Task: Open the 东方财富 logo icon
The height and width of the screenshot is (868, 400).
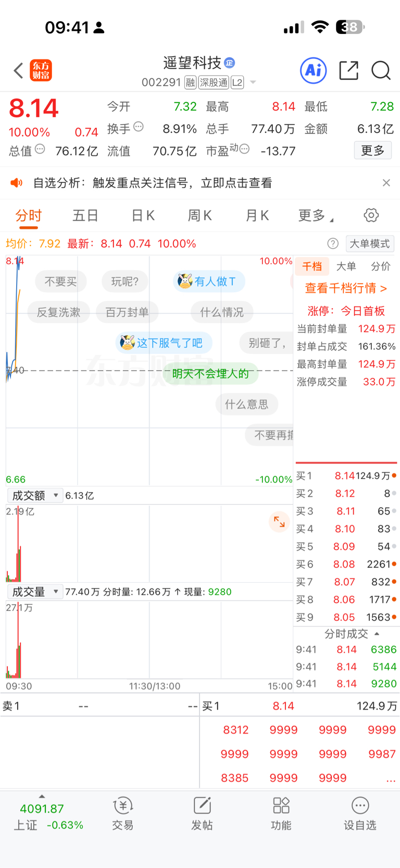Action: [x=41, y=70]
